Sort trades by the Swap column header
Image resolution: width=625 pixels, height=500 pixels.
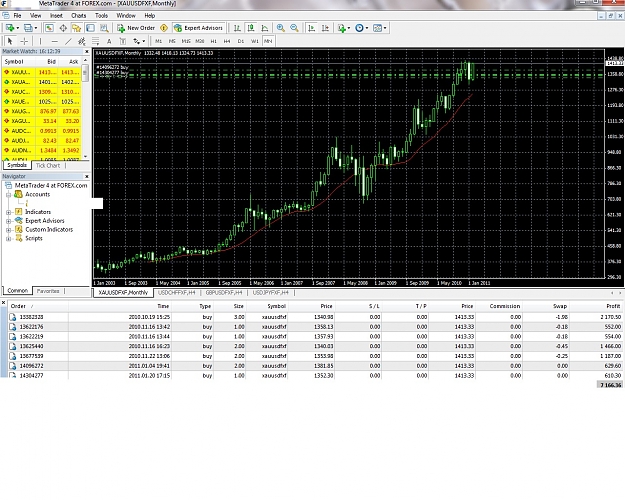[x=560, y=306]
